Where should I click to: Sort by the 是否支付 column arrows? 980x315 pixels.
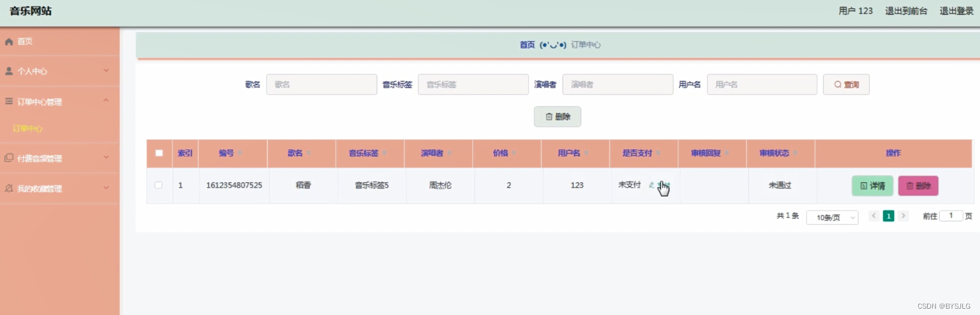(x=659, y=154)
